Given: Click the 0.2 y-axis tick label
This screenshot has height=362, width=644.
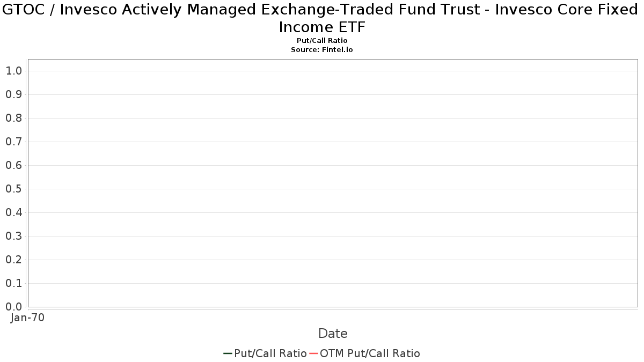Looking at the screenshot, I should (13, 260).
